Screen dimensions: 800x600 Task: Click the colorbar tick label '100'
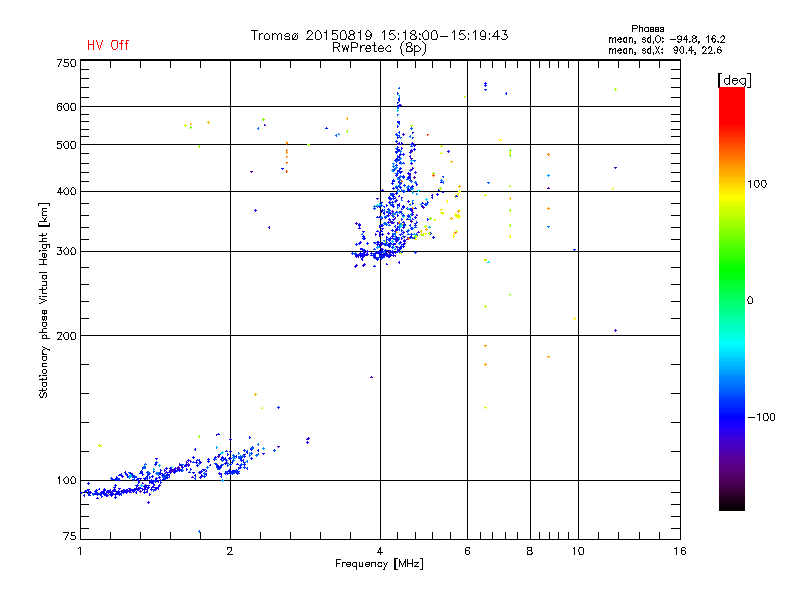click(x=757, y=184)
